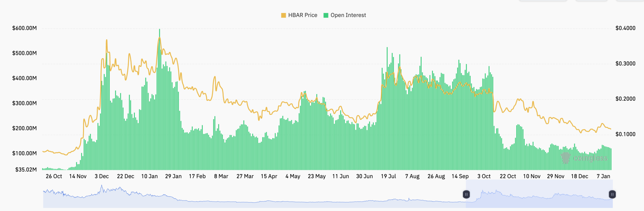The height and width of the screenshot is (211, 644).
Task: Click the 29 Jan date label
Action: point(173,176)
